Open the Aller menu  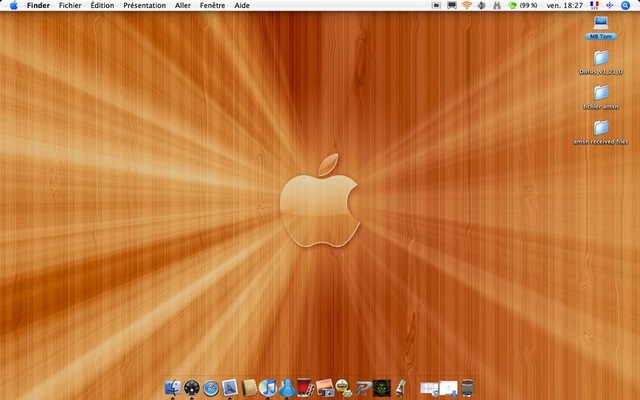click(183, 5)
